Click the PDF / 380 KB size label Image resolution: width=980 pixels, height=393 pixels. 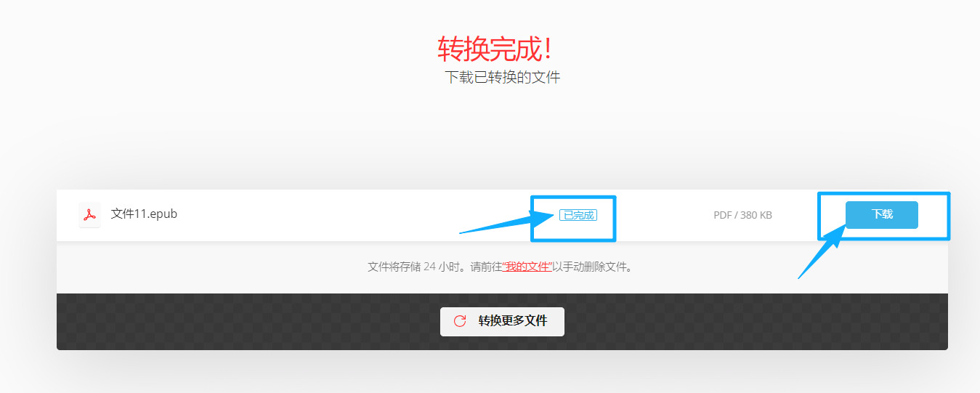[x=742, y=216]
